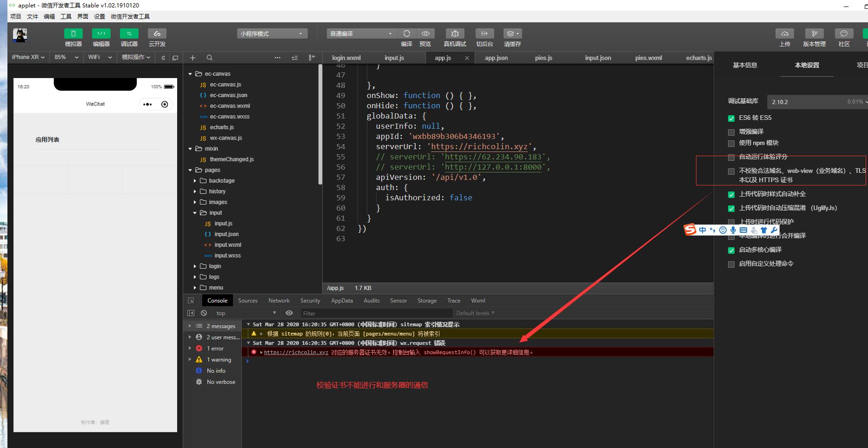The width and height of the screenshot is (868, 448).
Task: Uncheck 上传代码时样式自动补全 checkbox
Action: pyautogui.click(x=731, y=194)
